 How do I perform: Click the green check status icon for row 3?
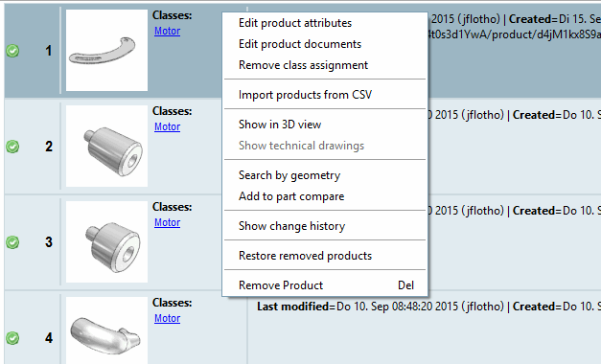[x=12, y=242]
